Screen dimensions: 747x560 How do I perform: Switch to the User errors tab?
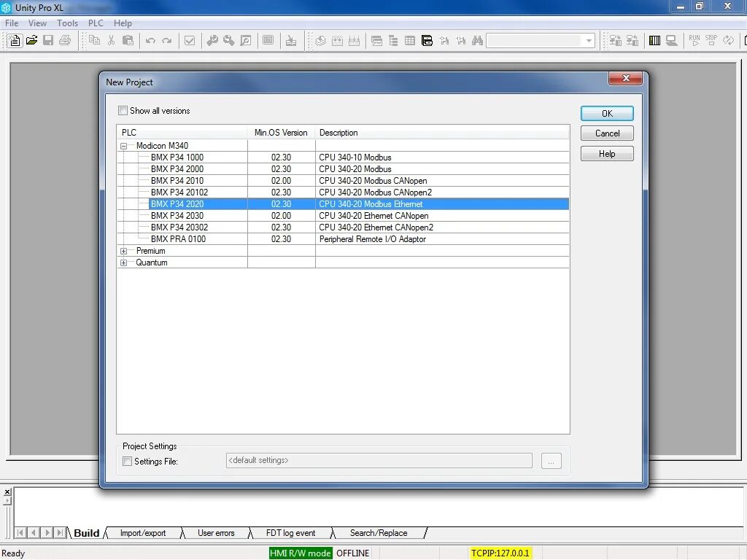[x=216, y=533]
